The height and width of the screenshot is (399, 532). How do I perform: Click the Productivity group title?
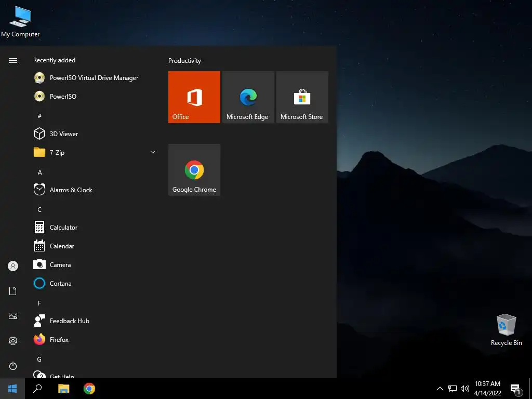[x=184, y=61]
